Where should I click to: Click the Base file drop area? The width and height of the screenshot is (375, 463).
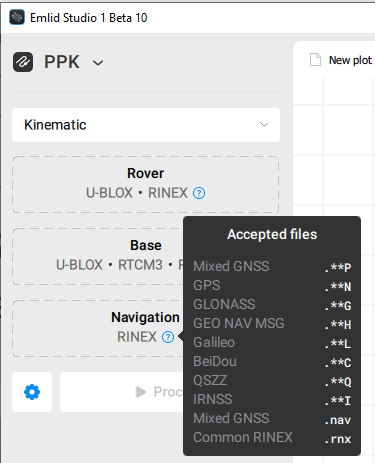click(98, 256)
